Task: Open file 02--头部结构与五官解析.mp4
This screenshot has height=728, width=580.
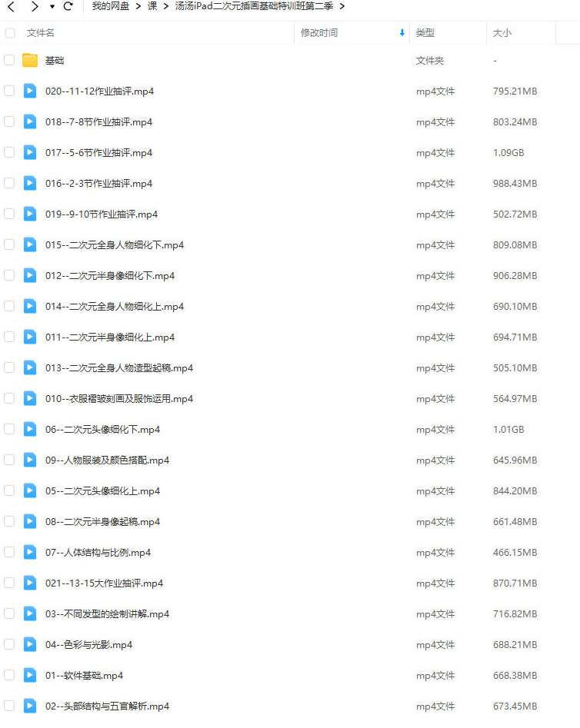Action: [108, 706]
